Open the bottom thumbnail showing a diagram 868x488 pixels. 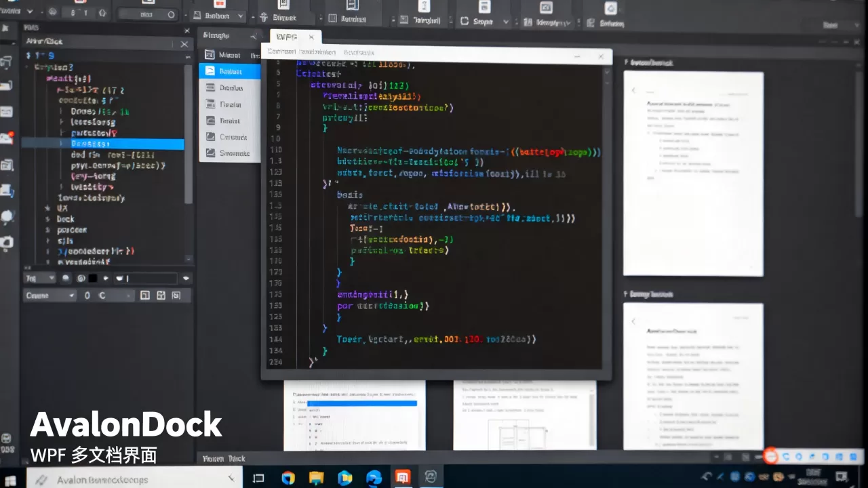click(x=525, y=415)
